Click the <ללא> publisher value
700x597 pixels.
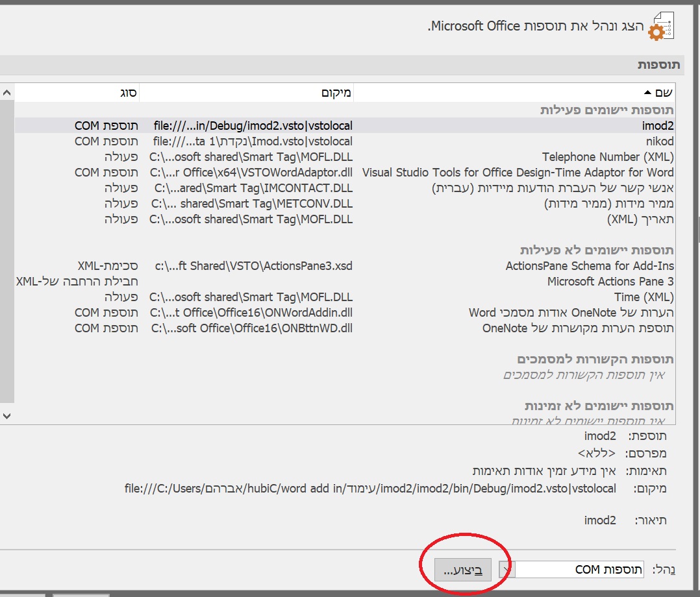(597, 454)
